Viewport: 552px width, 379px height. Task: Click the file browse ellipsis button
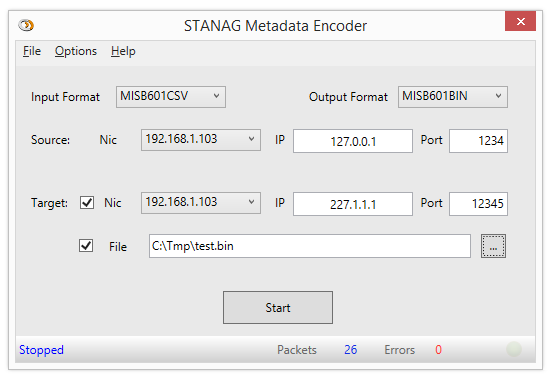[x=493, y=246]
